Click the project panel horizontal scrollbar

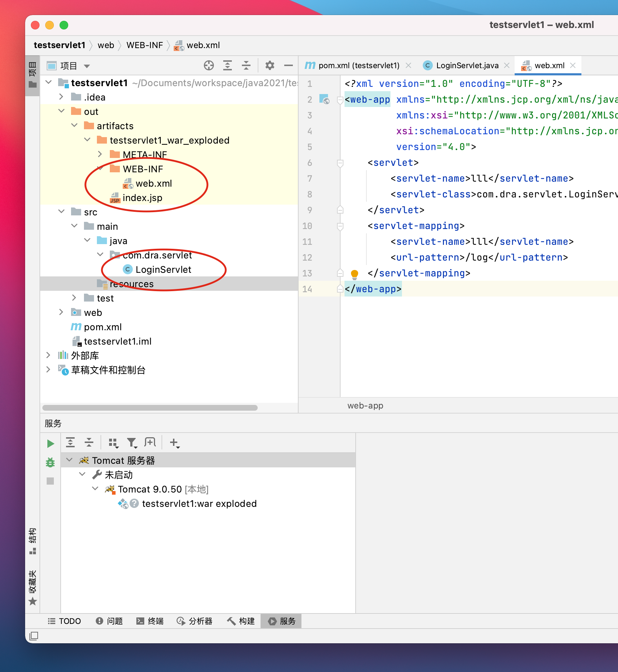pos(150,408)
